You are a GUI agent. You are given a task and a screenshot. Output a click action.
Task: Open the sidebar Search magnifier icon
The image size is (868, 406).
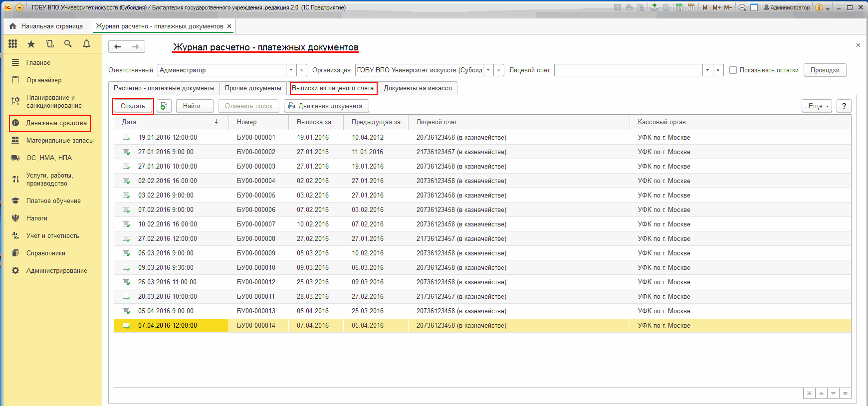click(68, 44)
